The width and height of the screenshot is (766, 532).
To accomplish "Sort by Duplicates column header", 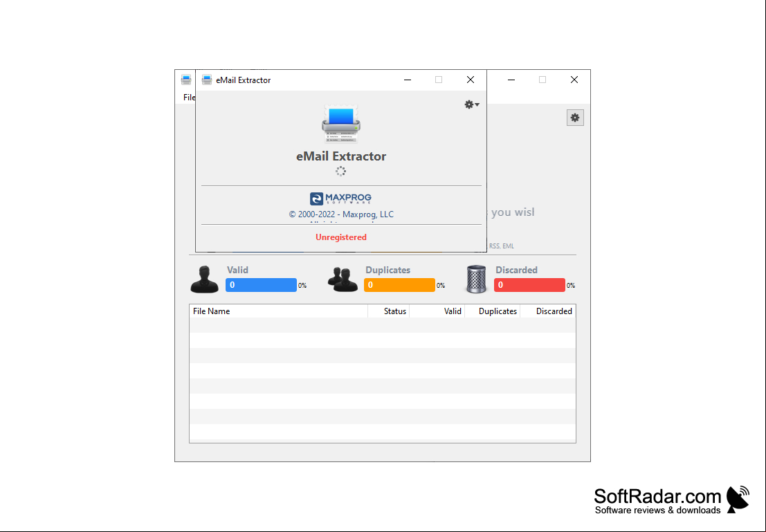I will 493,311.
